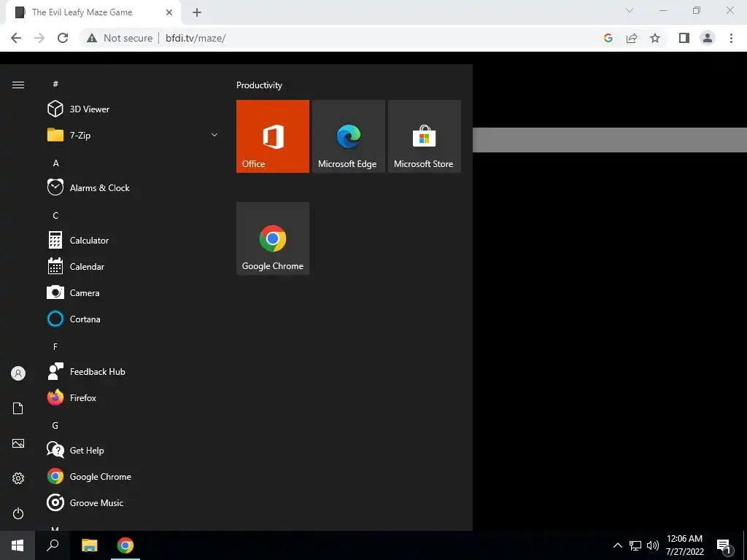Open Settings gear in Start sidebar

[18, 478]
